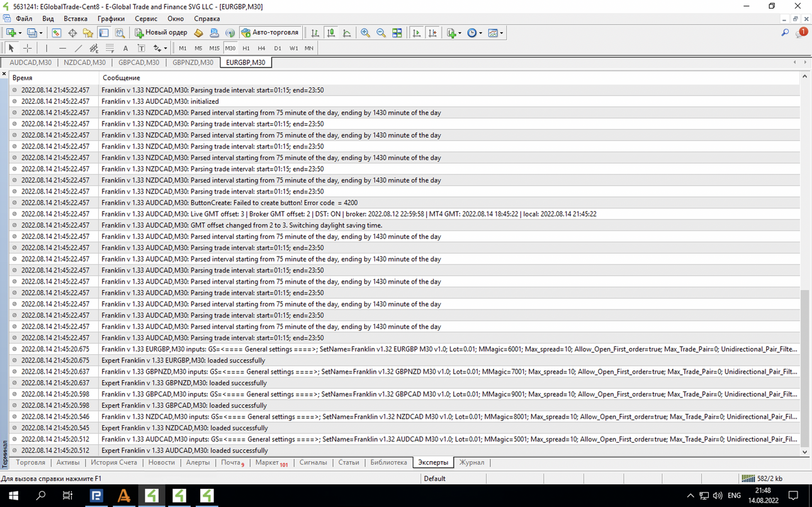Open the templates dropdown
The width and height of the screenshot is (812, 507).
click(495, 33)
